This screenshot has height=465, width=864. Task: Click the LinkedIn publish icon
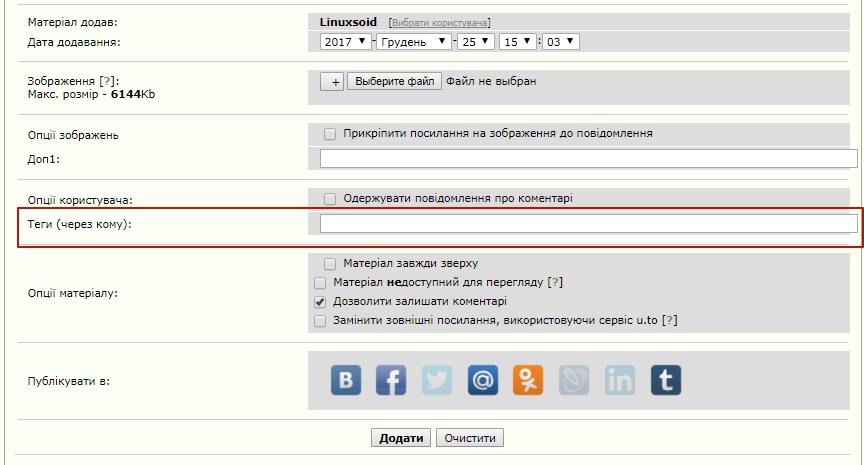pos(620,380)
